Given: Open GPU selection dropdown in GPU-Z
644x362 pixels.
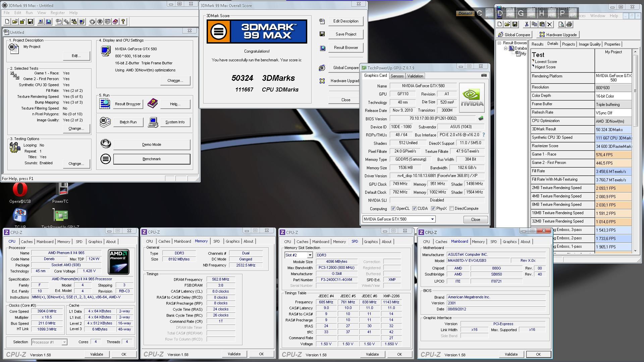Looking at the screenshot, I should 432,219.
